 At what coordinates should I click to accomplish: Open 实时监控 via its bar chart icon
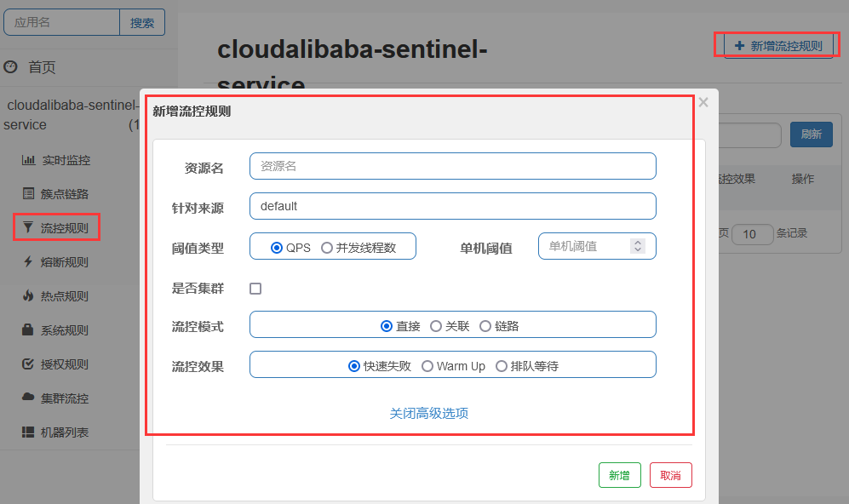[x=28, y=160]
